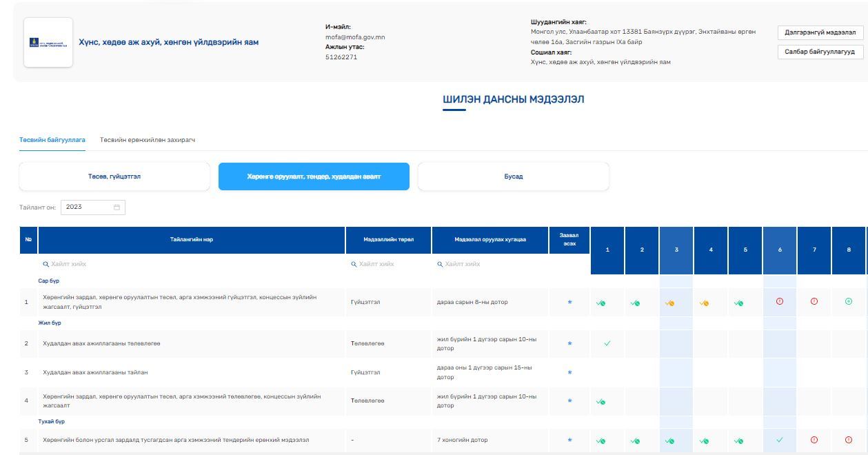This screenshot has height=455, width=868.
Task: Click the green status icon in row 1, month 2
Action: (x=635, y=303)
